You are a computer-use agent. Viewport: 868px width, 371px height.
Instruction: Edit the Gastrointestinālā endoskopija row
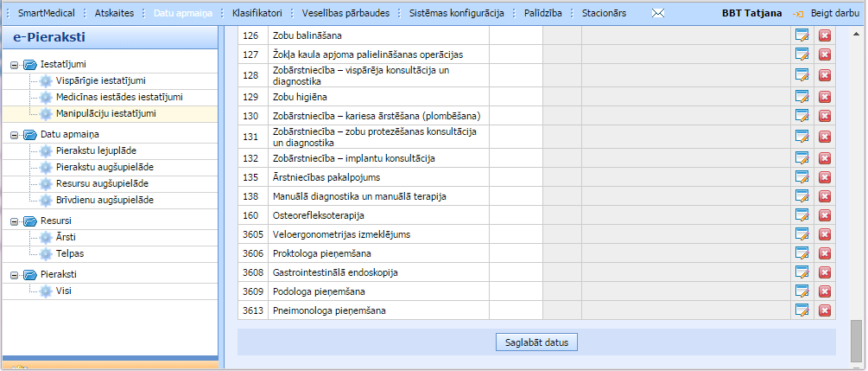[801, 272]
